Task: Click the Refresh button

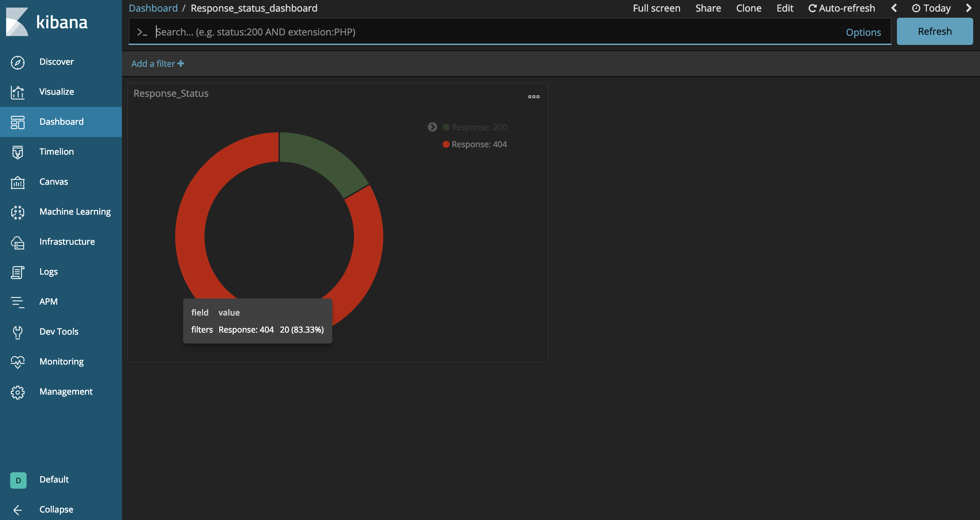Action: point(935,31)
